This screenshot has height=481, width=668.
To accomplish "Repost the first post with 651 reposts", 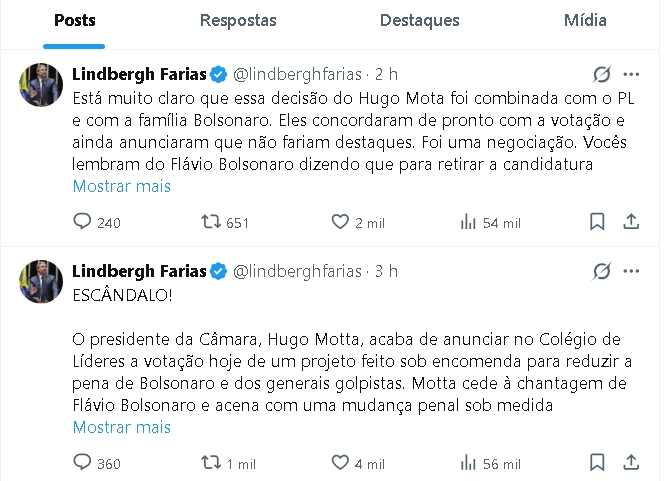I will point(211,223).
